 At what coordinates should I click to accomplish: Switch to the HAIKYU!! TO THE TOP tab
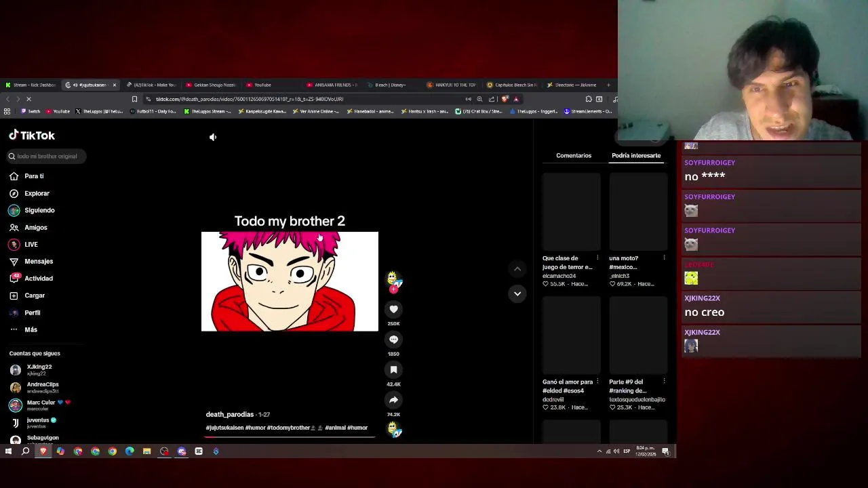coord(452,85)
